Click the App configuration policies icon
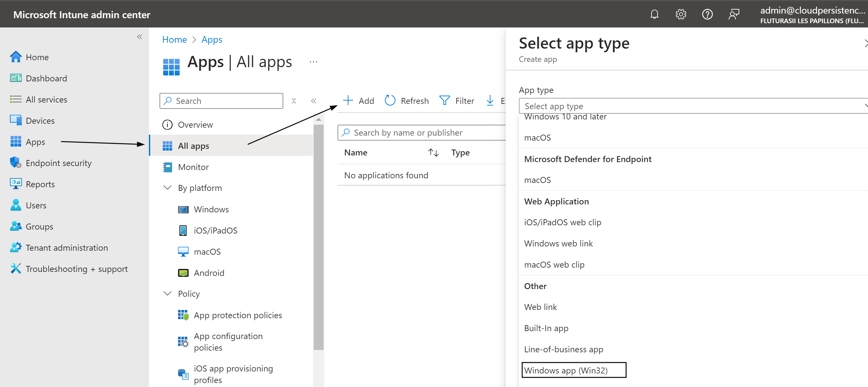Screen dimensions: 868x387 pyautogui.click(x=183, y=342)
